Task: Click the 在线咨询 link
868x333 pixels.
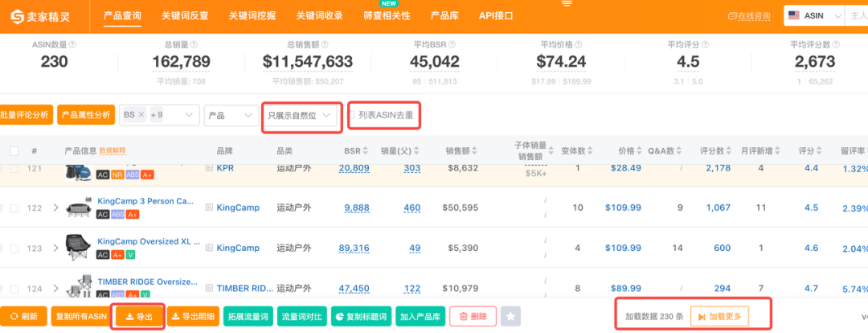Action: pos(749,16)
